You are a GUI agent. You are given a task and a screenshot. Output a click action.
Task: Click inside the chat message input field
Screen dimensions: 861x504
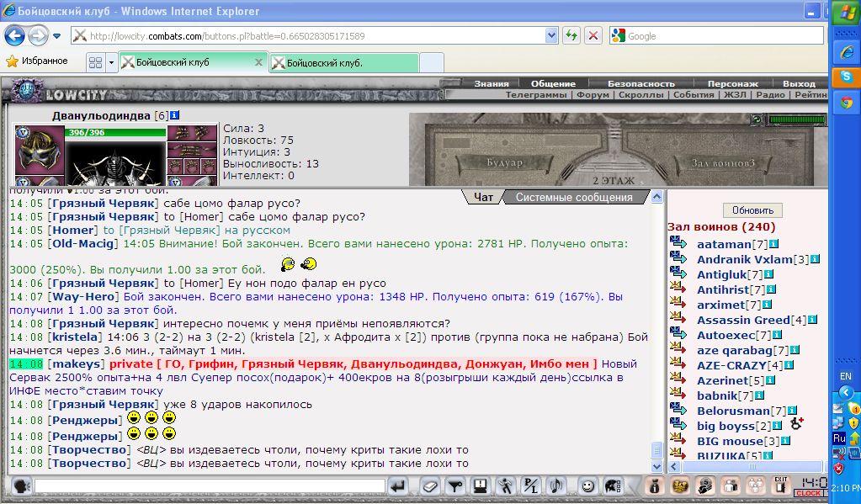(210, 485)
